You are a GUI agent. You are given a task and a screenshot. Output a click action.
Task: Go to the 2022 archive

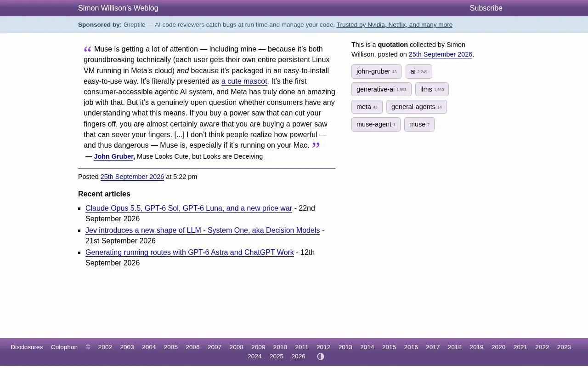point(542,347)
